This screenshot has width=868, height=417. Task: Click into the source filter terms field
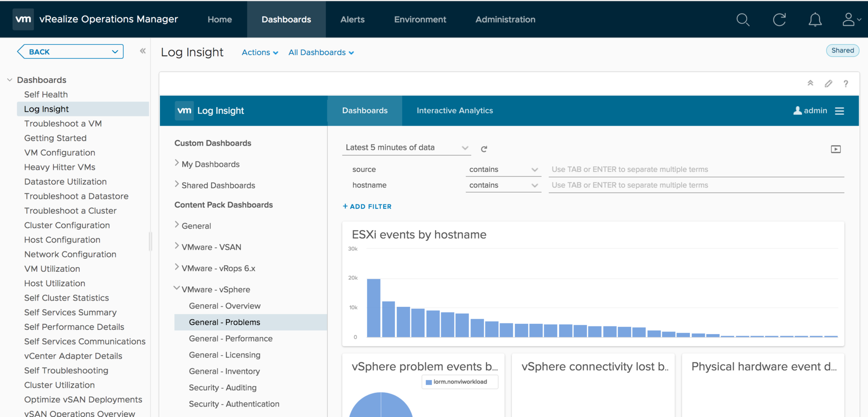pos(696,169)
